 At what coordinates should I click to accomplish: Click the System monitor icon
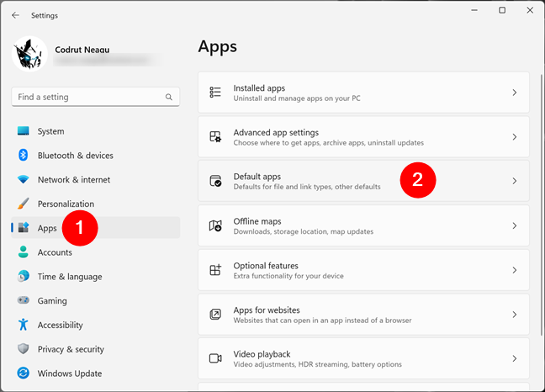pyautogui.click(x=24, y=131)
